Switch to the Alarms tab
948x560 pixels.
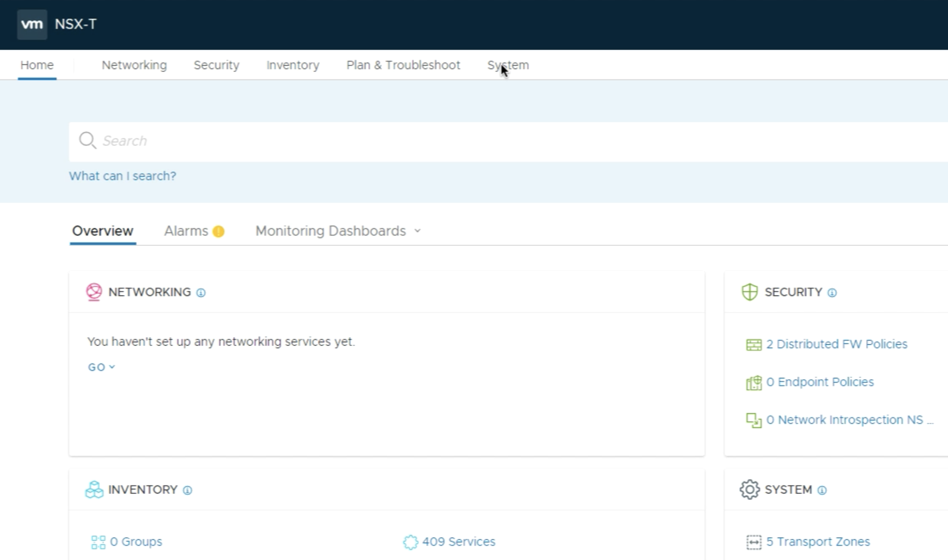click(x=186, y=231)
